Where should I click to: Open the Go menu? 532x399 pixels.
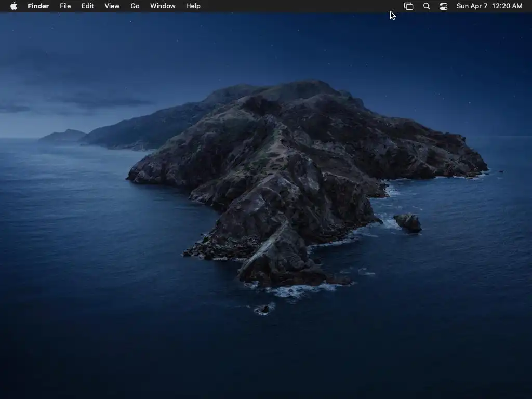135,6
